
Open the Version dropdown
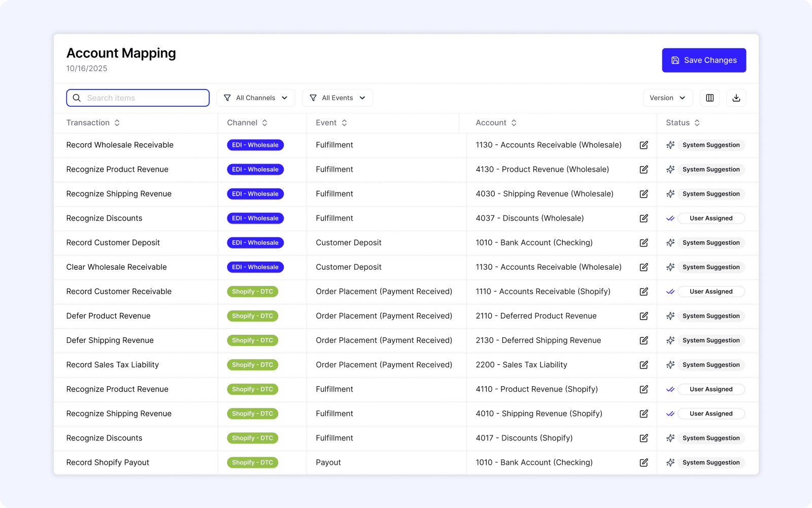point(668,98)
